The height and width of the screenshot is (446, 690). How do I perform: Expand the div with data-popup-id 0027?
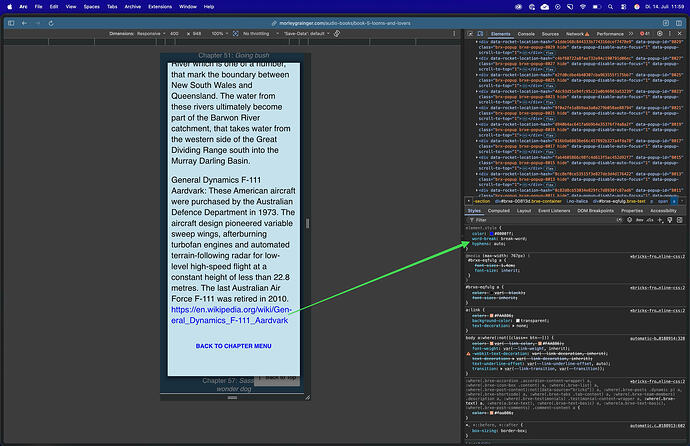(x=477, y=58)
